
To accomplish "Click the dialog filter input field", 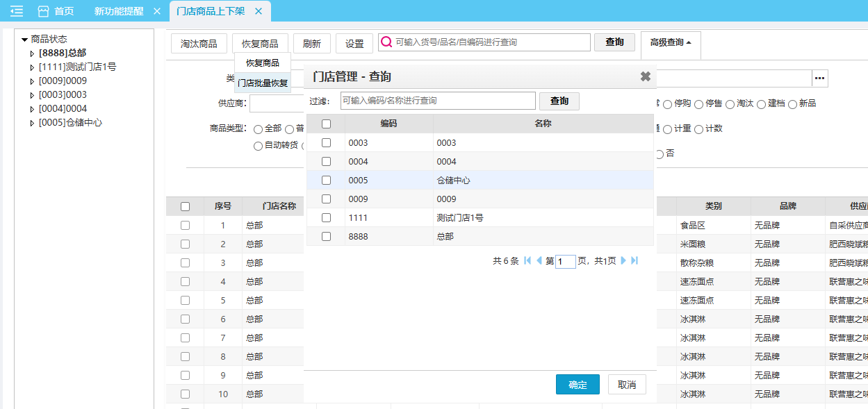I will pyautogui.click(x=438, y=101).
